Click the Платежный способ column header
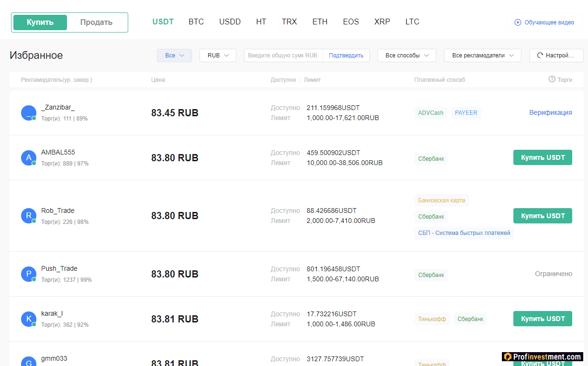 pyautogui.click(x=440, y=80)
